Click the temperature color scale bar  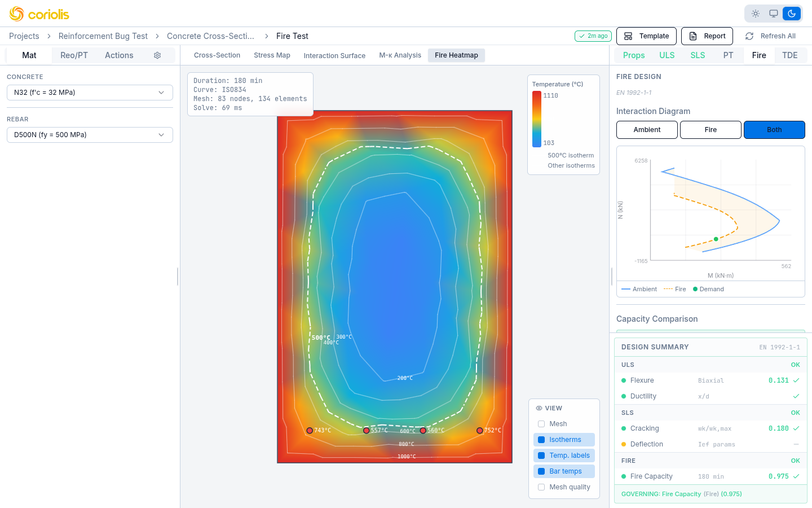tap(537, 119)
